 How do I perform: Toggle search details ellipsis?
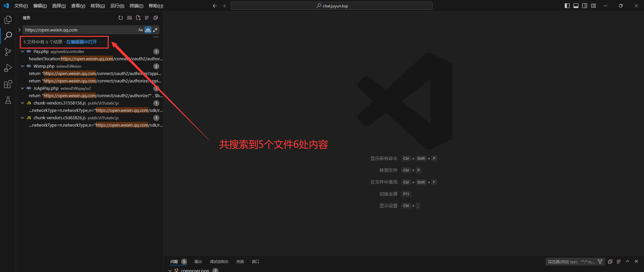pyautogui.click(x=156, y=37)
